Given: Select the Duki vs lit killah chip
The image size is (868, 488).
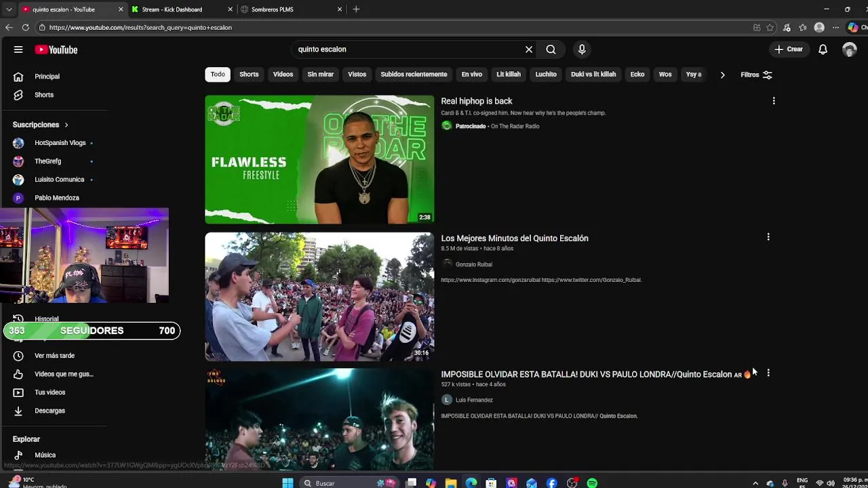Looking at the screenshot, I should tap(593, 75).
